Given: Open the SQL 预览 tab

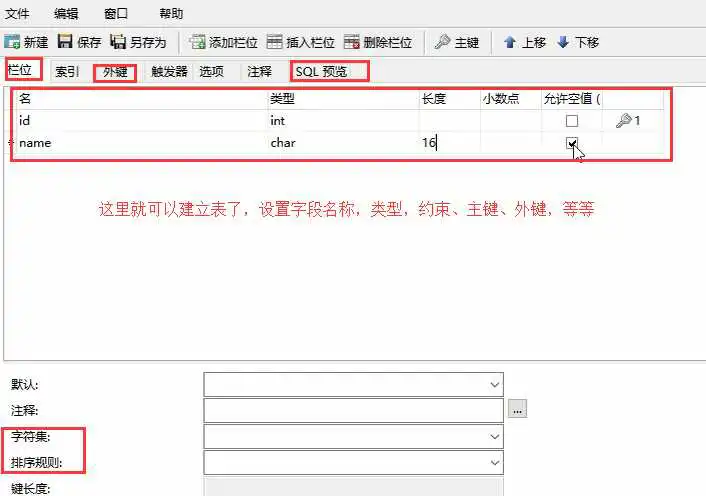Looking at the screenshot, I should pyautogui.click(x=328, y=72).
